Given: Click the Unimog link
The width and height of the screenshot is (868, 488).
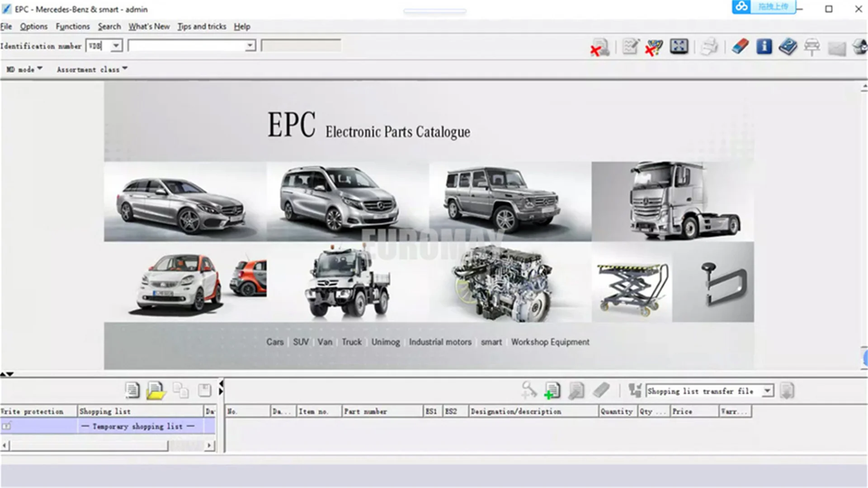Looking at the screenshot, I should click(386, 342).
